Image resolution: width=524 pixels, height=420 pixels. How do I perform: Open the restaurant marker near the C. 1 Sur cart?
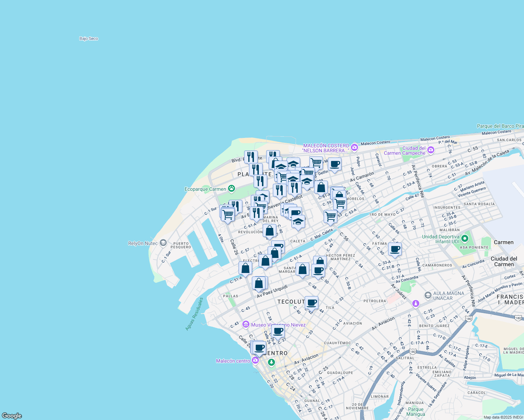click(x=235, y=207)
